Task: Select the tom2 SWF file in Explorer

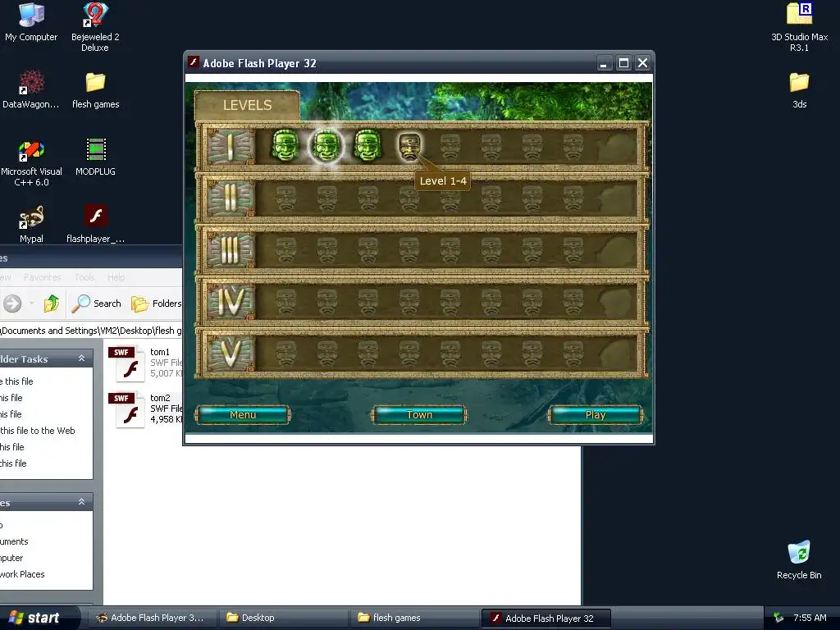Action: (x=146, y=409)
